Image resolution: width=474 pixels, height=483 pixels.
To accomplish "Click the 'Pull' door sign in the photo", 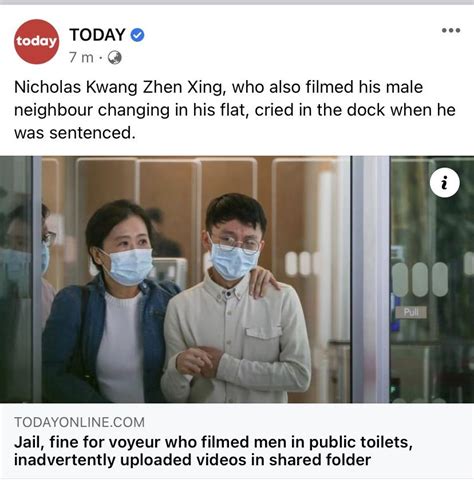I will pyautogui.click(x=411, y=312).
